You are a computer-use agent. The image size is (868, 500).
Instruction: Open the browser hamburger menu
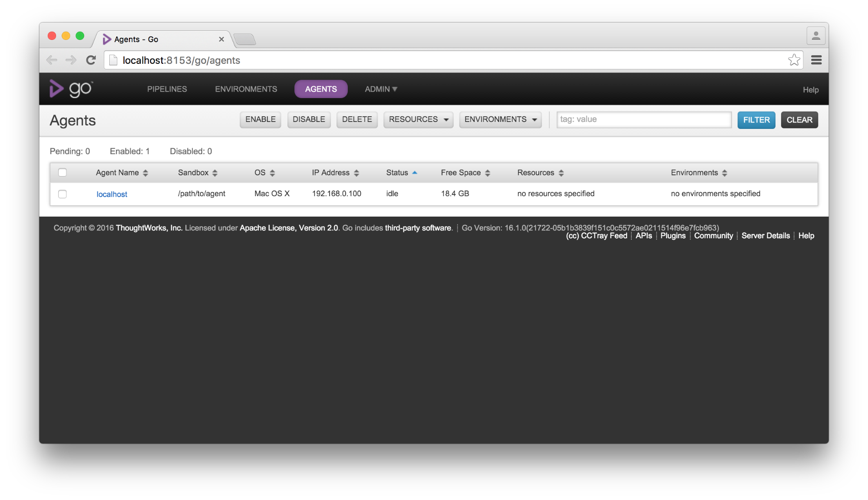coord(816,60)
